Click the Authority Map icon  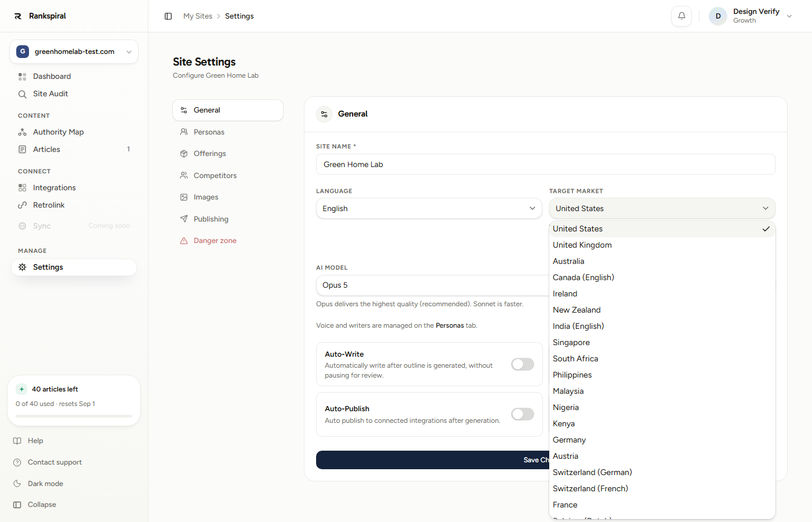tap(23, 132)
